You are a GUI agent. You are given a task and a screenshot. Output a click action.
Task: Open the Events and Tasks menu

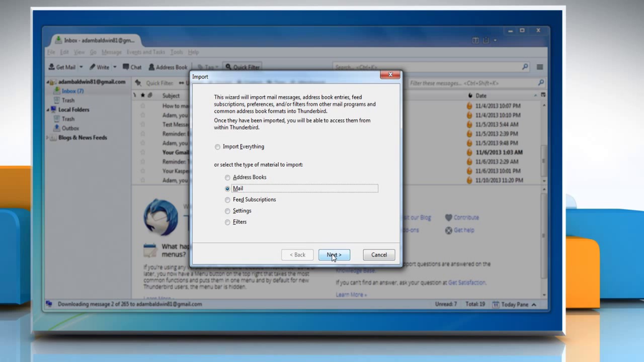[x=145, y=52]
